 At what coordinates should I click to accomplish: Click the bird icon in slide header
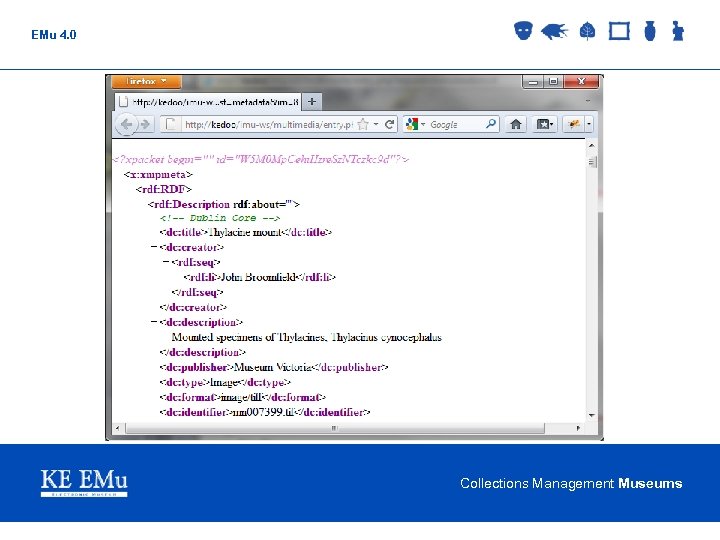(554, 31)
